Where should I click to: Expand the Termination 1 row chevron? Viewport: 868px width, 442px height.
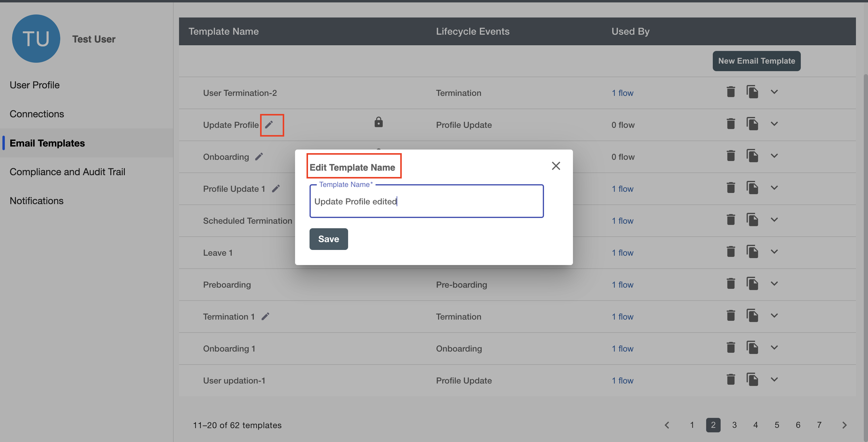click(x=774, y=316)
